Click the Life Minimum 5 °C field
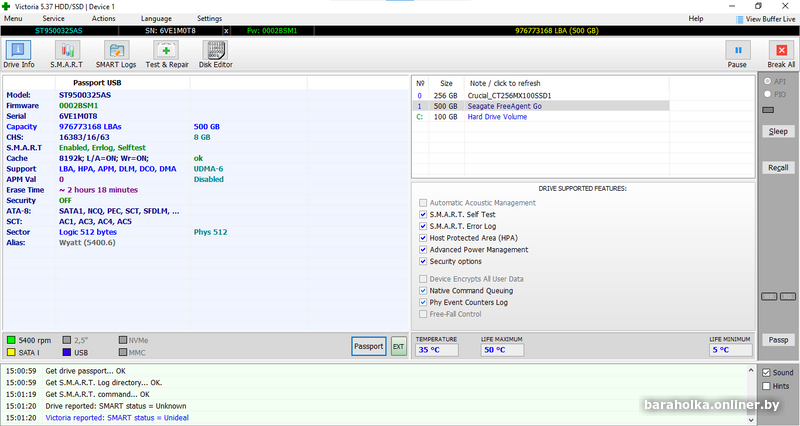The height and width of the screenshot is (426, 800). 731,350
